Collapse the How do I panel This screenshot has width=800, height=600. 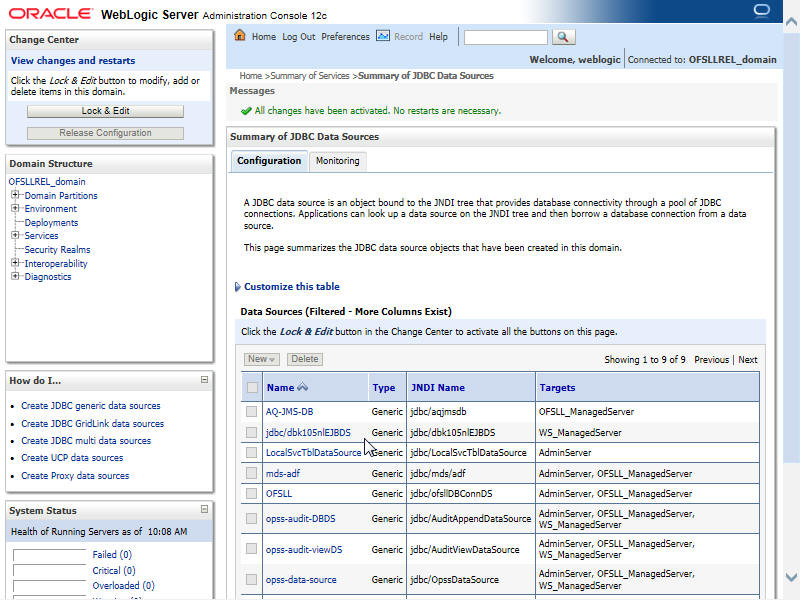coord(204,380)
